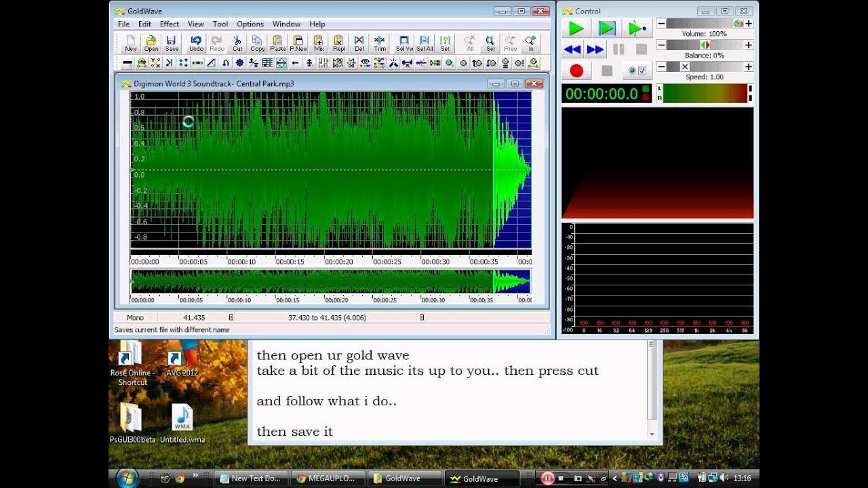Open the Tool menu
The image size is (868, 488).
coord(220,24)
